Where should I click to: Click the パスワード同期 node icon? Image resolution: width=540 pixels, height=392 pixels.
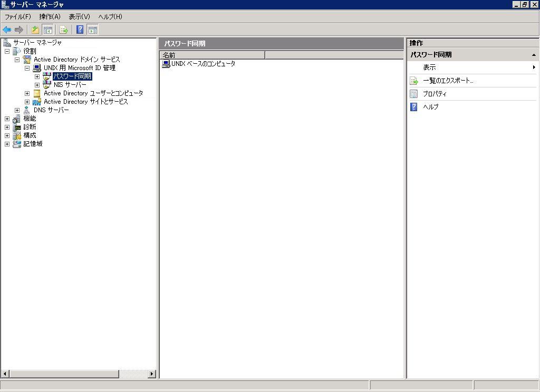pyautogui.click(x=46, y=76)
